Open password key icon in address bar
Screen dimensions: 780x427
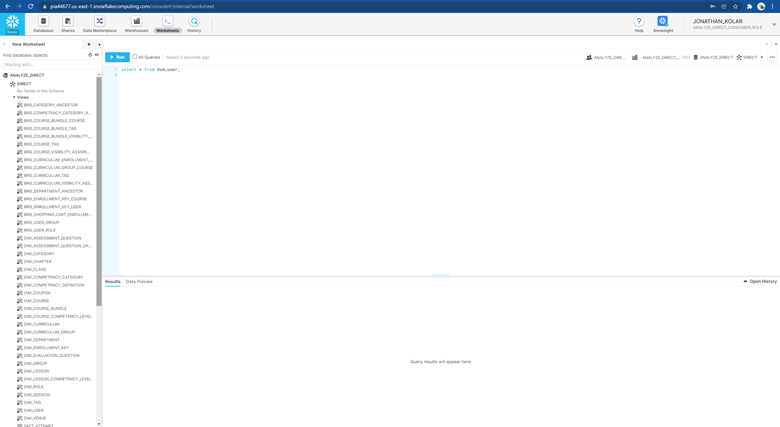tap(712, 6)
